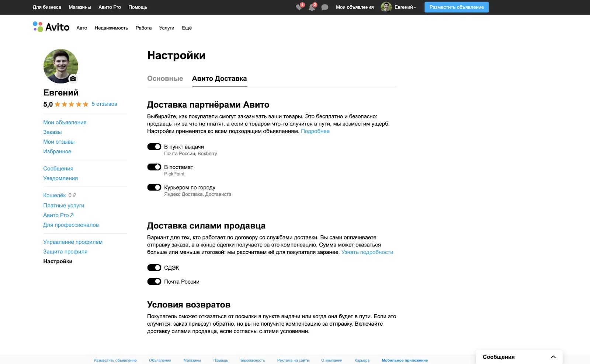The height and width of the screenshot is (364, 590).
Task: Open Избранное sidebar link
Action: click(x=57, y=151)
